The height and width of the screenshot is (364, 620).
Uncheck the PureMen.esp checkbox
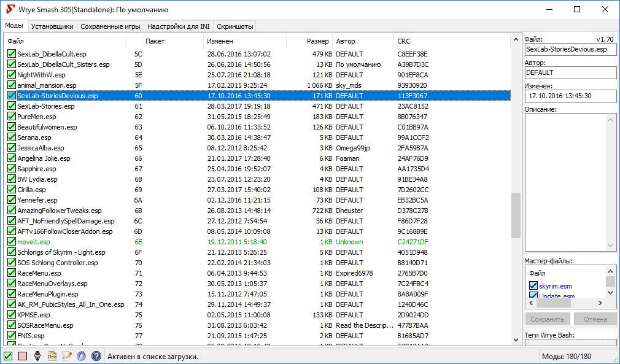[x=12, y=117]
